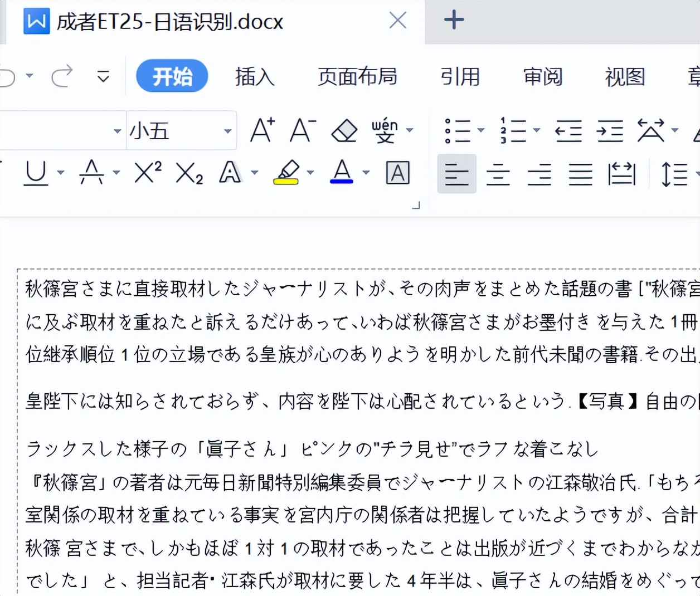
Task: Open the pinyin guide tool
Action: (x=385, y=130)
